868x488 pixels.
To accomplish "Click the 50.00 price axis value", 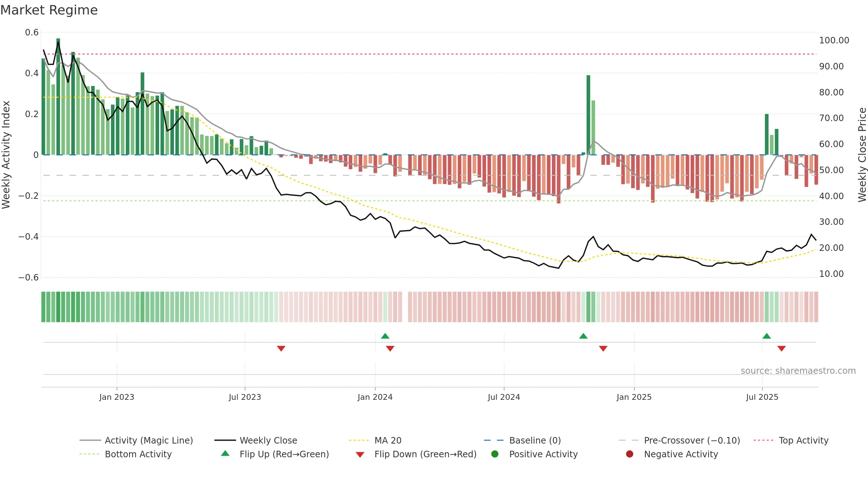I will point(831,170).
